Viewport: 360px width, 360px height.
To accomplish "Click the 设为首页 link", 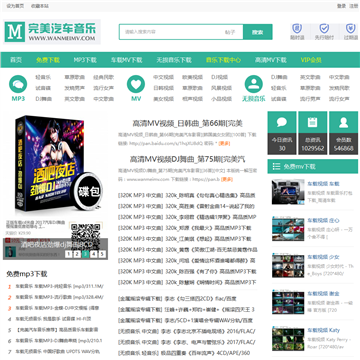I will coord(15,6).
